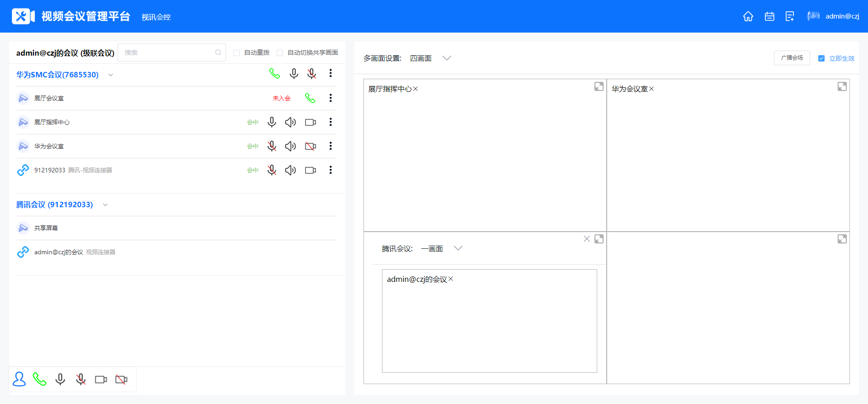868x404 pixels.
Task: Click the 视讯会控 header tab
Action: [x=156, y=17]
